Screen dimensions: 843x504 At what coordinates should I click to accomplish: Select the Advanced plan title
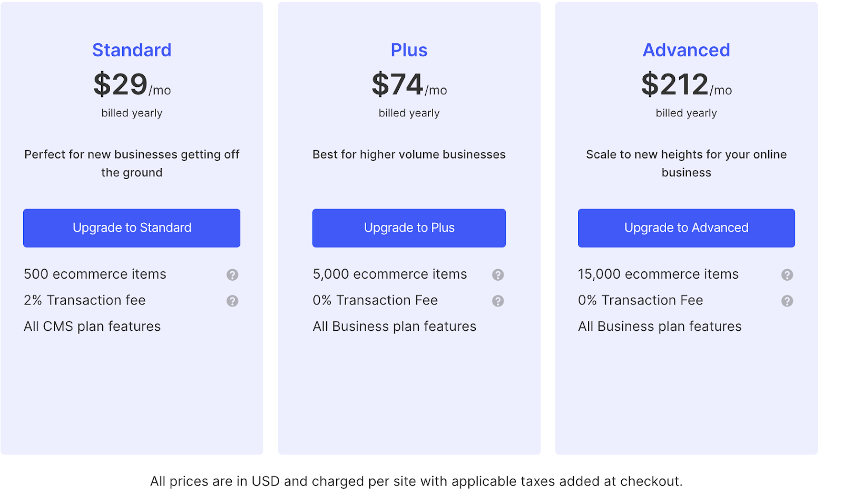pyautogui.click(x=686, y=50)
